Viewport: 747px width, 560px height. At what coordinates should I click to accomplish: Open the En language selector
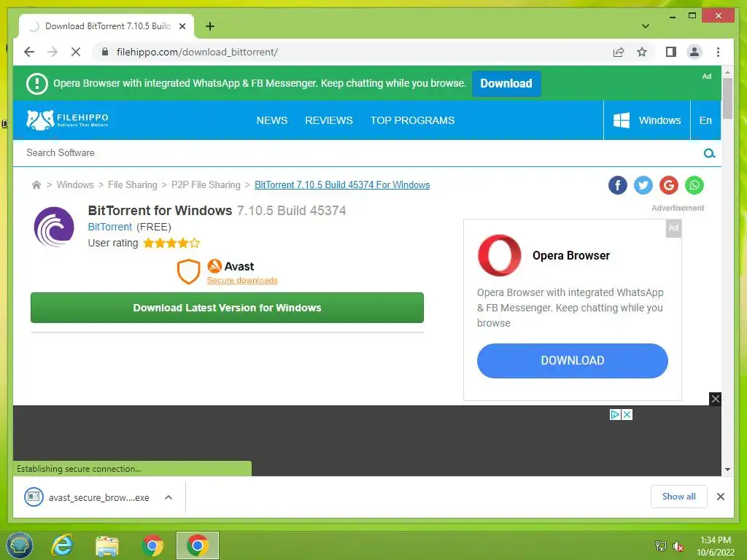tap(705, 120)
